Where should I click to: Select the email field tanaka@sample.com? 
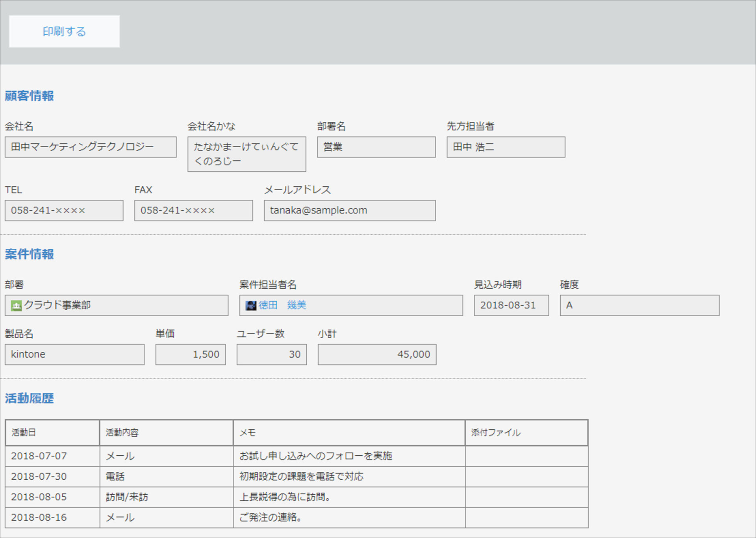coord(350,211)
